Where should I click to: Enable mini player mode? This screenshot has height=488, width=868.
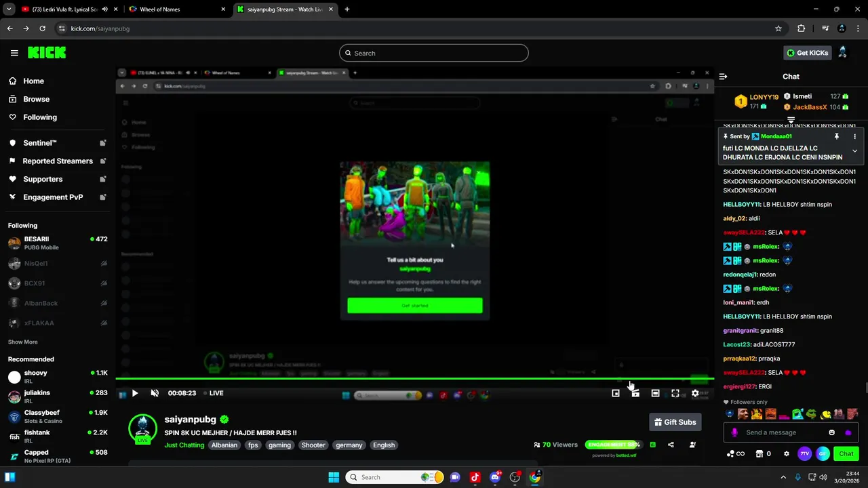point(616,393)
